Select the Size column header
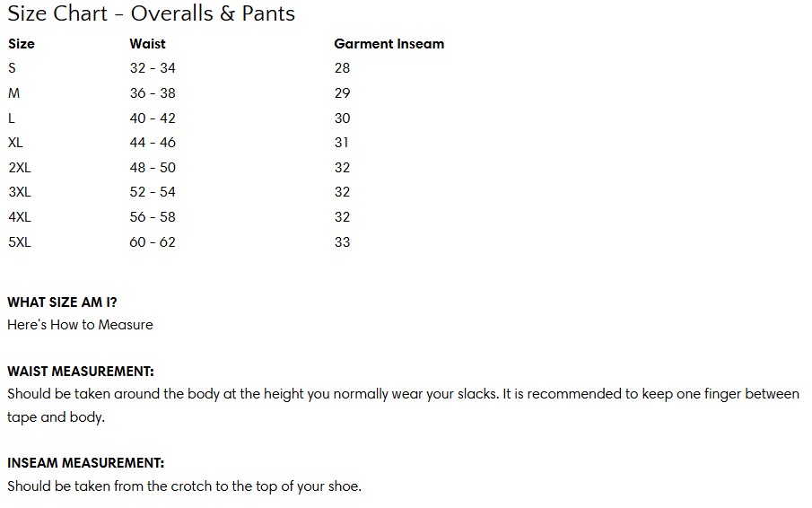The width and height of the screenshot is (812, 508). point(22,44)
